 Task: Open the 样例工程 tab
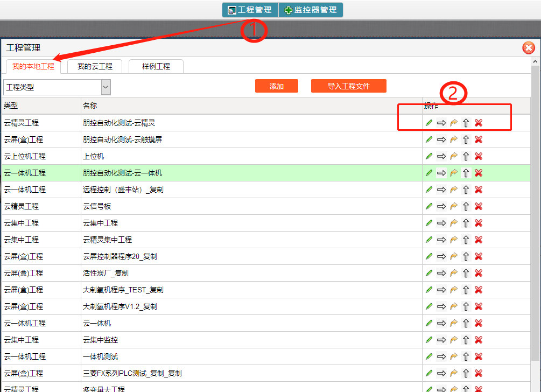pos(156,66)
